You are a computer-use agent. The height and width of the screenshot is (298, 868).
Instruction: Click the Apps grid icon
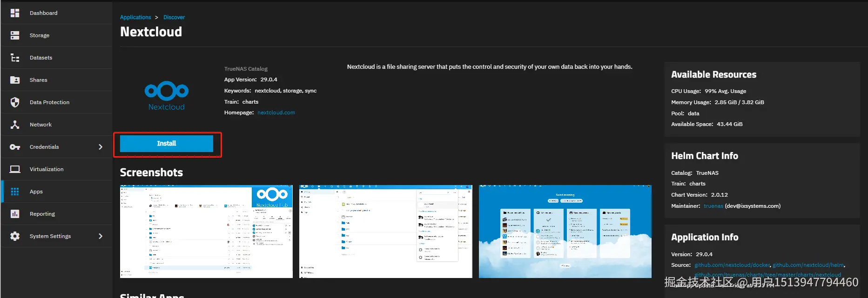(x=15, y=192)
